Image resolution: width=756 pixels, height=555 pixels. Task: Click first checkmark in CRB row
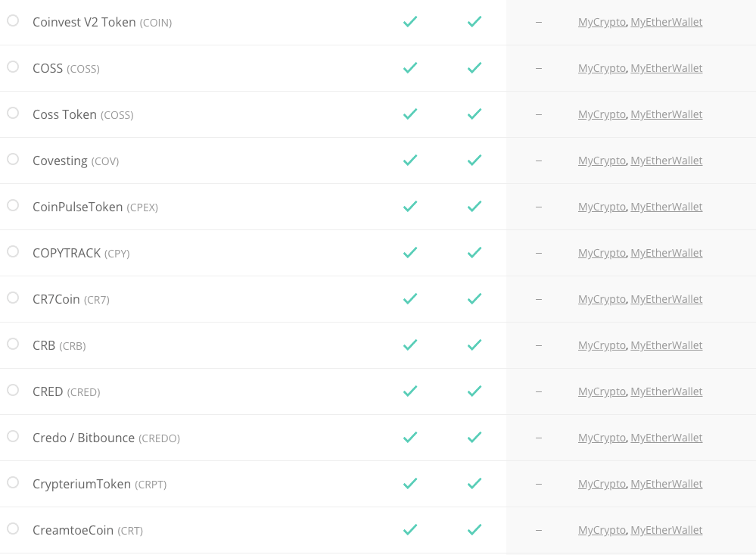(x=410, y=345)
